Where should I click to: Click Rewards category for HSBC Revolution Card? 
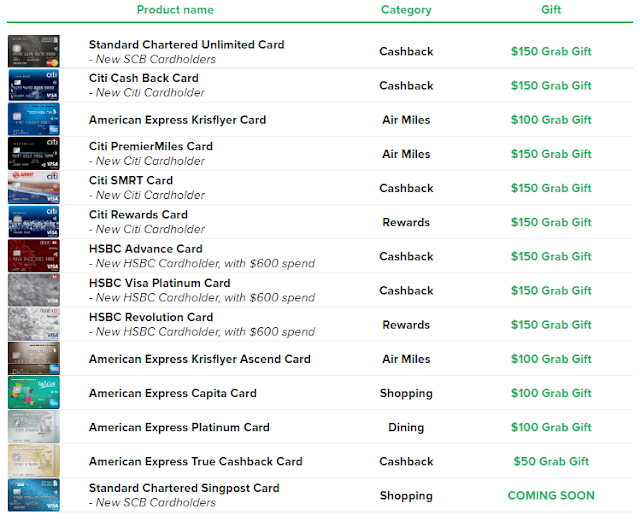click(406, 325)
